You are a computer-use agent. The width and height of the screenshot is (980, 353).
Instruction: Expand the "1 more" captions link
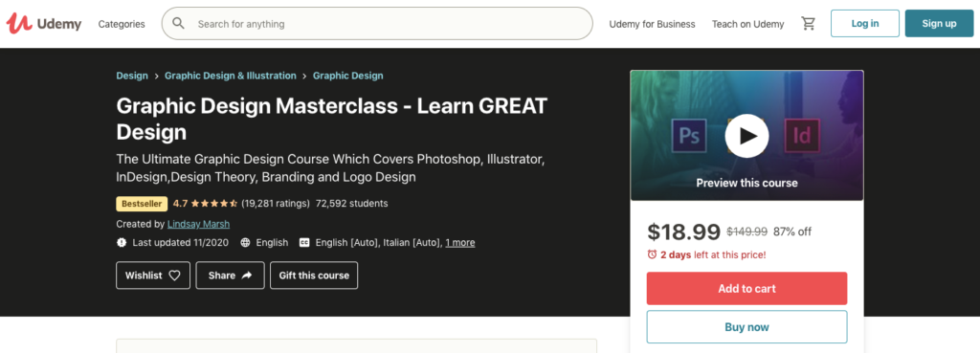460,242
